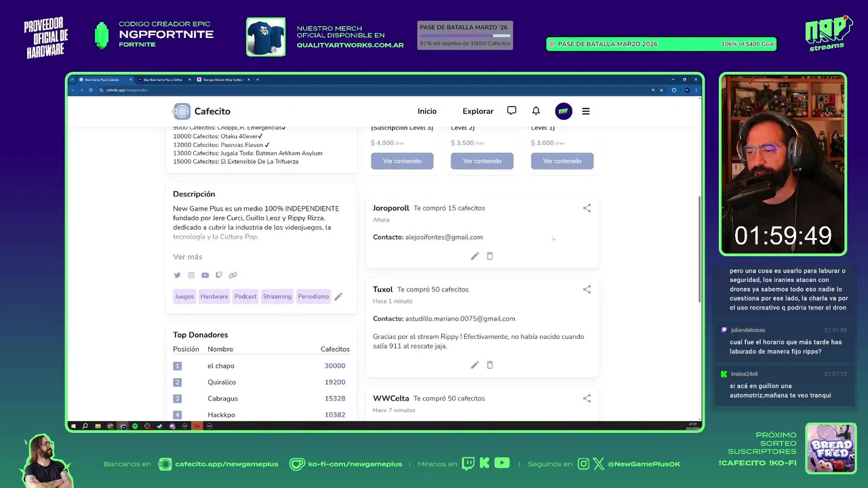This screenshot has height=488, width=868.
Task: Share WWCelta's cafecito post
Action: (587, 399)
